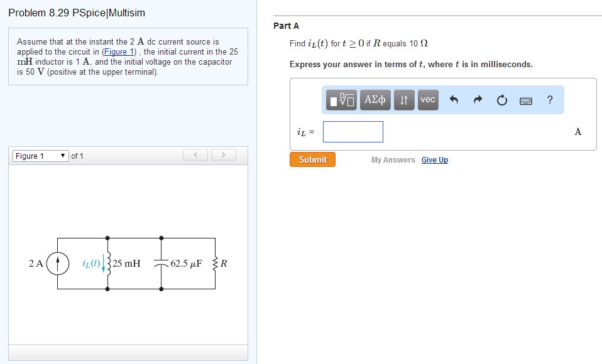Undo the last answer edit

click(x=455, y=99)
